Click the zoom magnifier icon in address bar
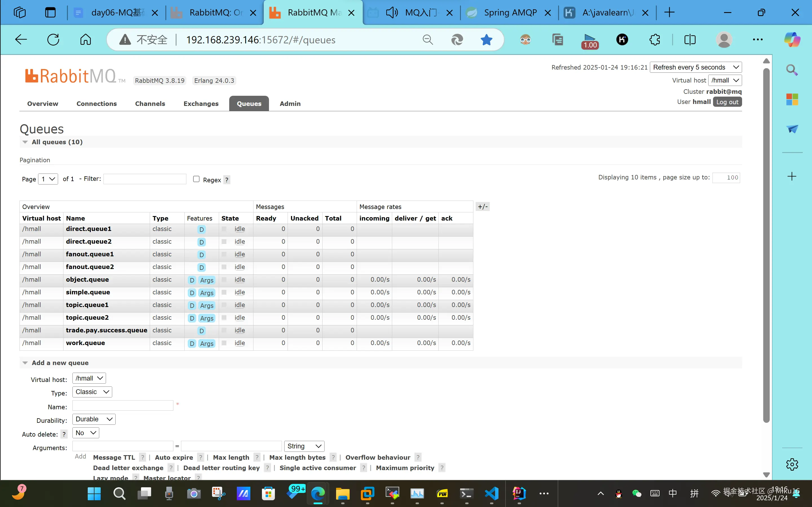Screen dimensions: 812x507 coord(428,39)
